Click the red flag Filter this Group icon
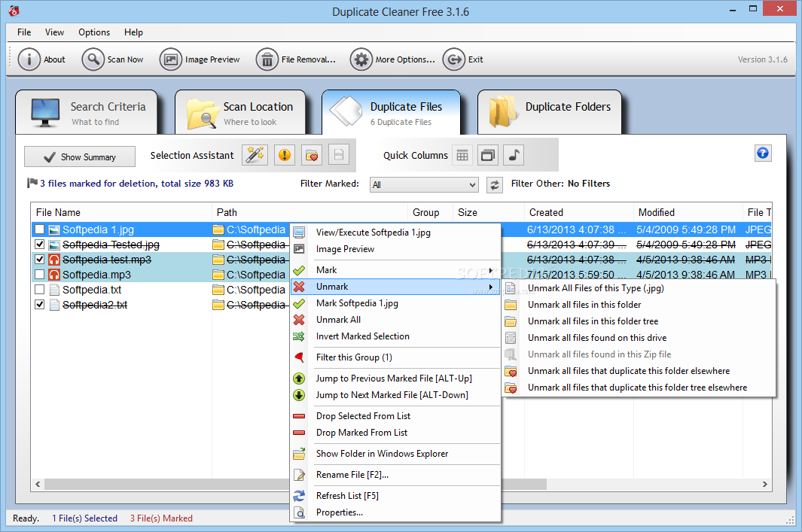The width and height of the screenshot is (802, 532). (299, 357)
